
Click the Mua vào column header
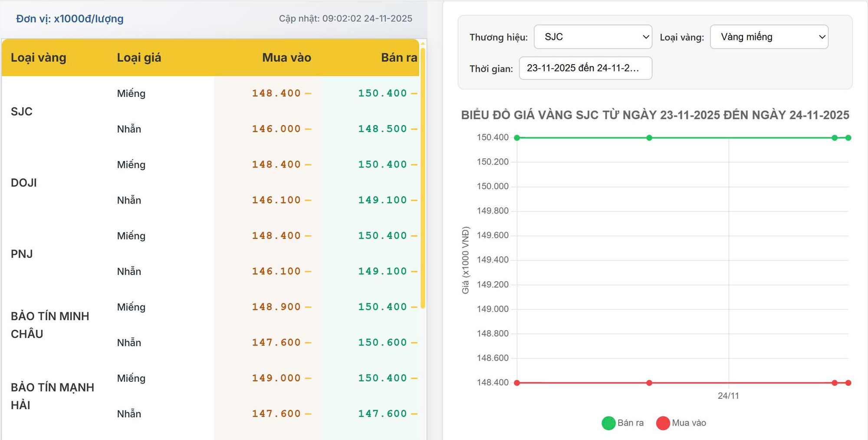(x=286, y=58)
